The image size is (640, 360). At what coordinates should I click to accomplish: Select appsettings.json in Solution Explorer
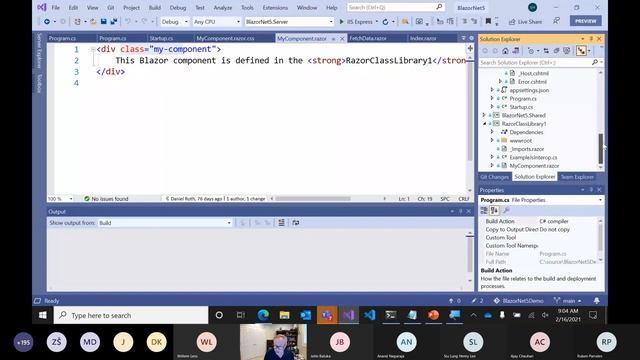(x=529, y=90)
